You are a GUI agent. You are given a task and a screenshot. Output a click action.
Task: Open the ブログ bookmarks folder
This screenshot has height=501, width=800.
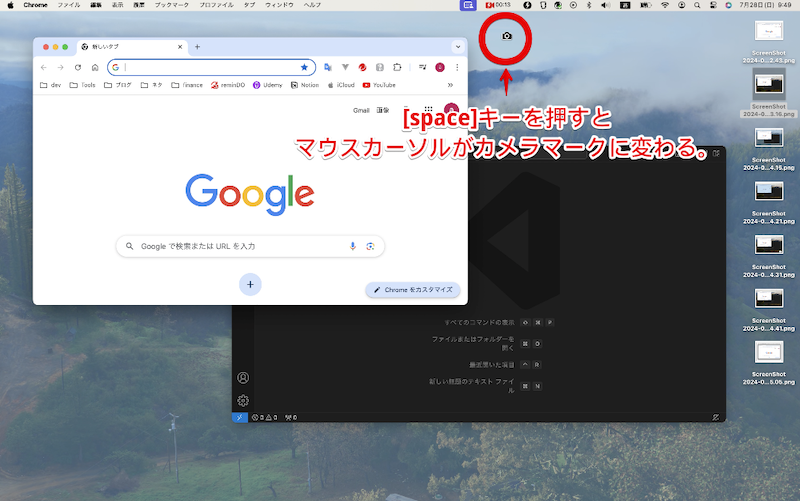click(x=118, y=85)
